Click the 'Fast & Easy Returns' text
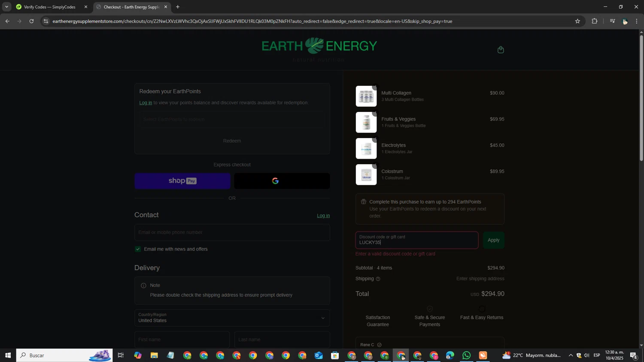The image size is (644, 362). coord(482,317)
